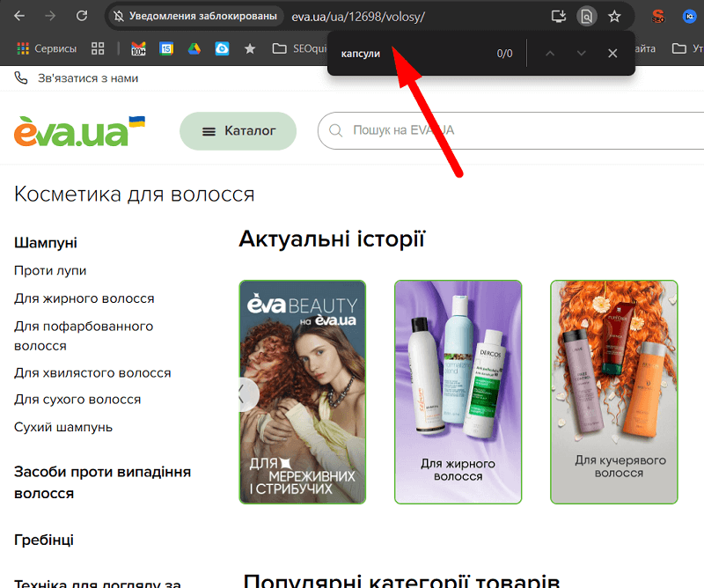Click the stories carousel previous arrow
Viewport: 704px width, 588px height.
coord(245,395)
